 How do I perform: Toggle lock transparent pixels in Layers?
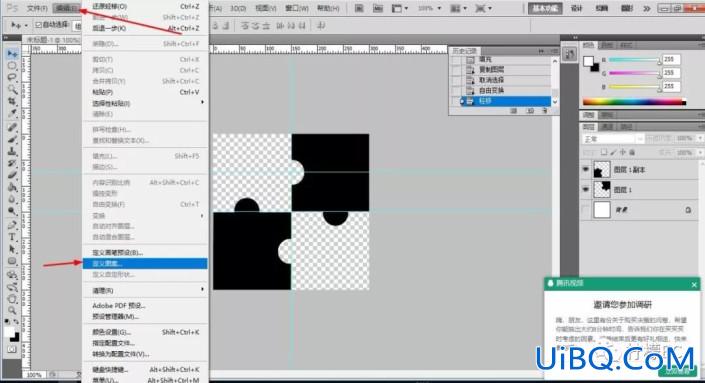pyautogui.click(x=604, y=152)
